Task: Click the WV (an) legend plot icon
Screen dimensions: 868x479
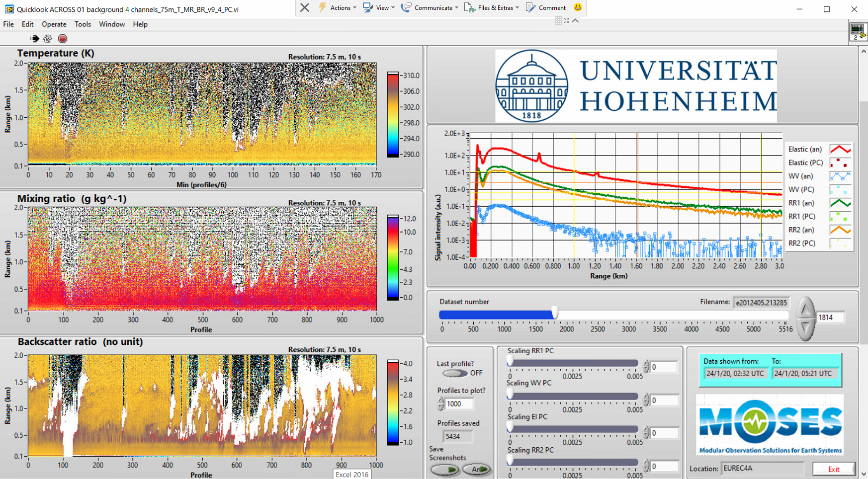Action: point(840,176)
